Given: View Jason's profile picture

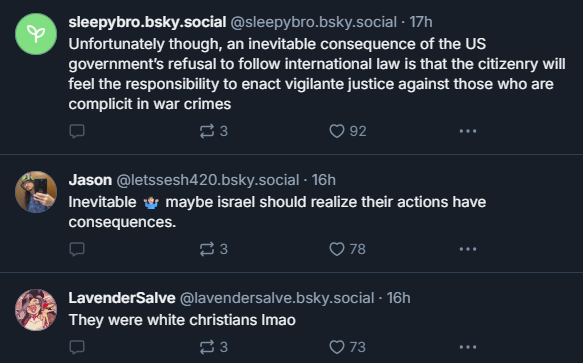Looking at the screenshot, I should 36,192.
